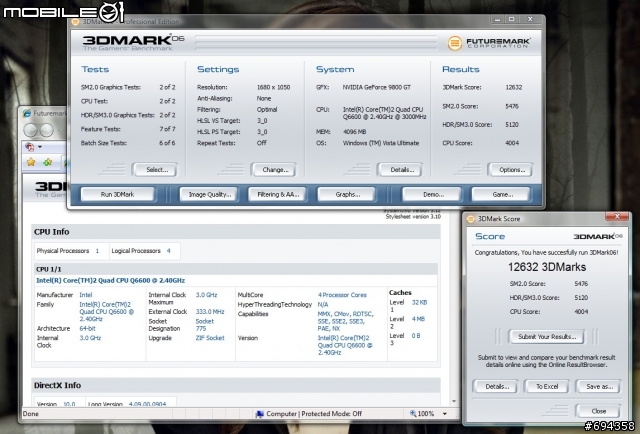The width and height of the screenshot is (640, 434).
Task: Click the Computer zone icon in status bar
Action: [259, 414]
